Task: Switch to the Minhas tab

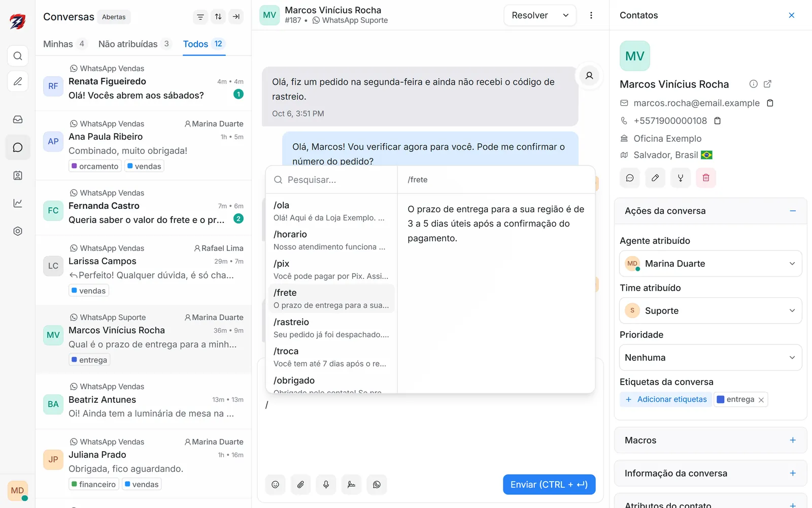Action: coord(65,44)
